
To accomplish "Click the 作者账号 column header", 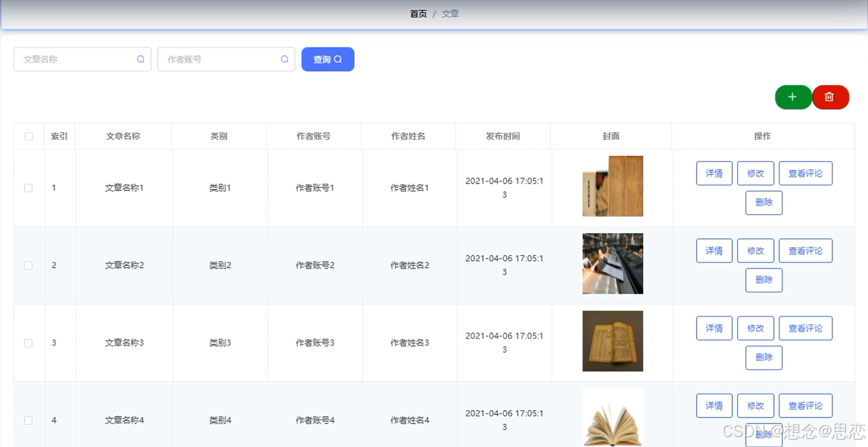I will pos(313,136).
